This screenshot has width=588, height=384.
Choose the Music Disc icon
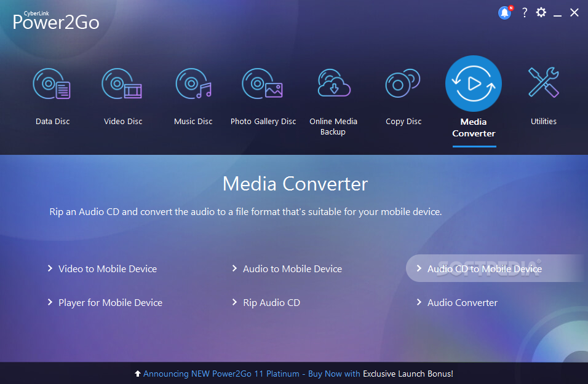[x=194, y=84]
